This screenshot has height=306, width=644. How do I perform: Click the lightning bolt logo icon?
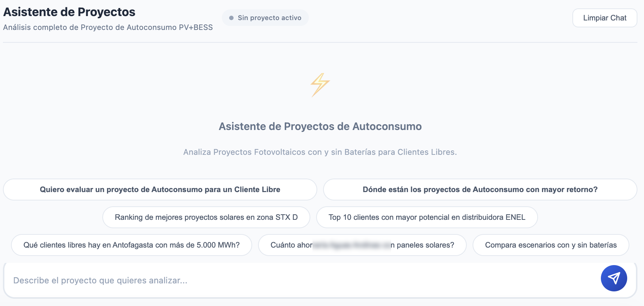[x=320, y=85]
